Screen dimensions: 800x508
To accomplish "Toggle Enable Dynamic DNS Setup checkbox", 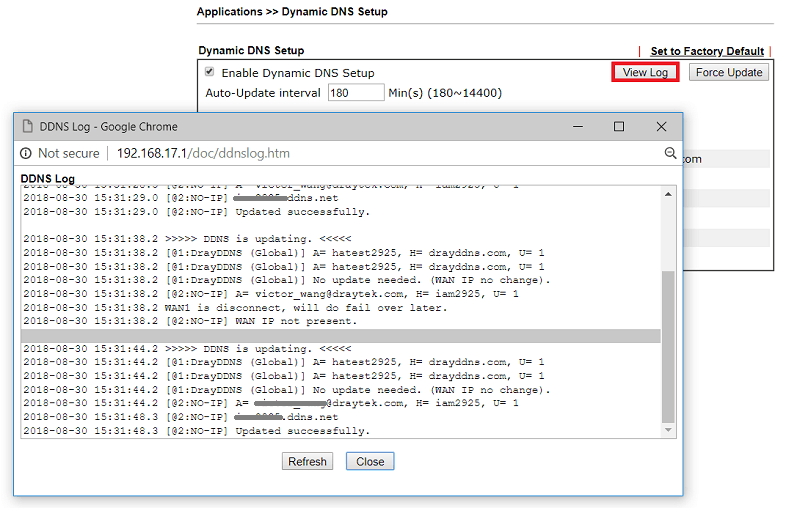I will [x=209, y=73].
